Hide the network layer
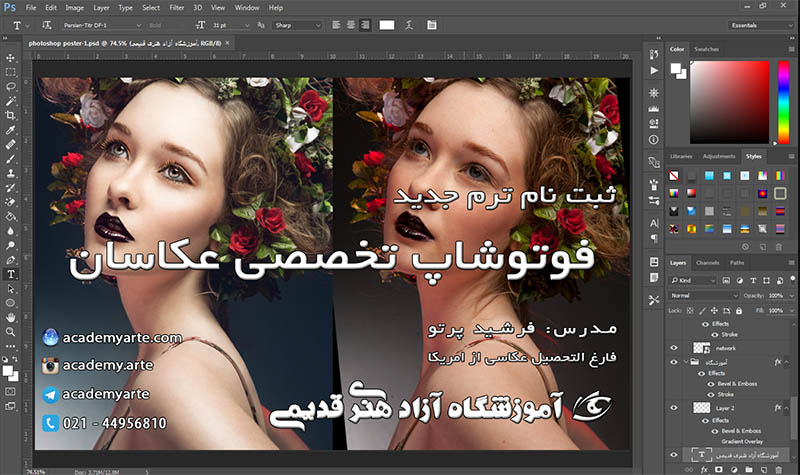This screenshot has width=800, height=475. point(673,348)
